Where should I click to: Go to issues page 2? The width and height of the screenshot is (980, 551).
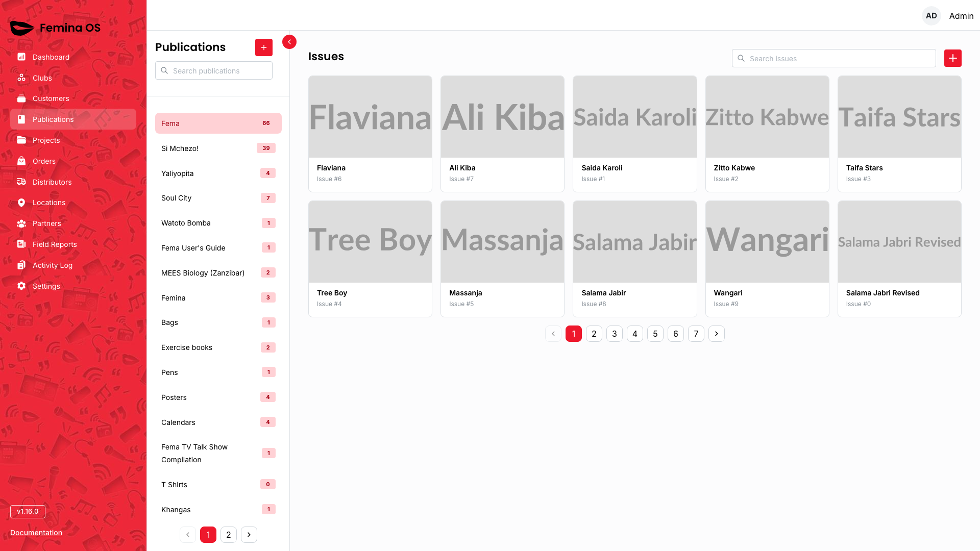[594, 334]
